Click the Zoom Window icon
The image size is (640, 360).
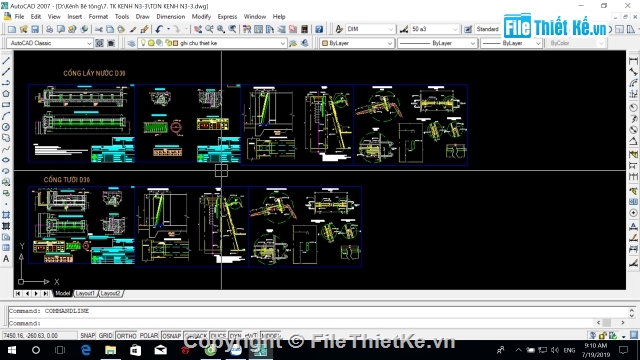[x=221, y=29]
